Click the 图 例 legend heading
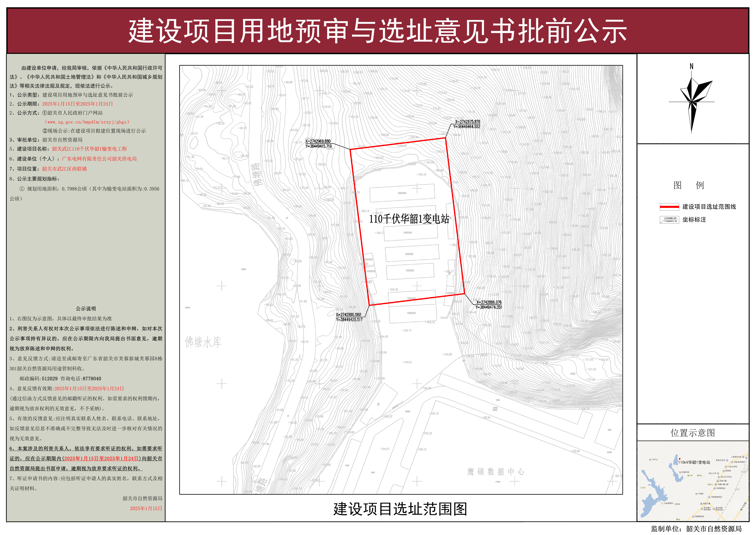Viewport: 756px width, 535px height. point(689,185)
